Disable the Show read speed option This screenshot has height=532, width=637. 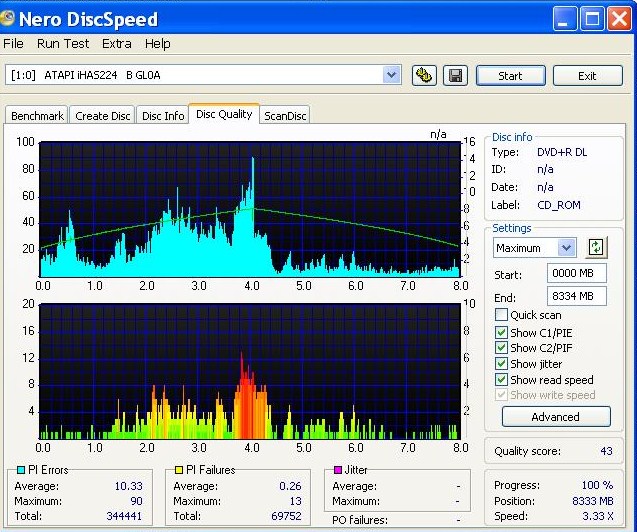pyautogui.click(x=502, y=380)
